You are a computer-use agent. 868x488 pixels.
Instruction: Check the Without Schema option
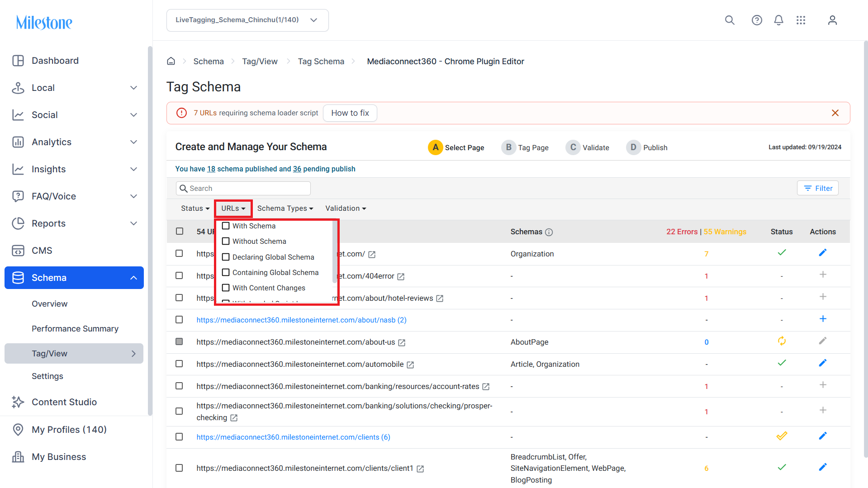[x=226, y=241]
